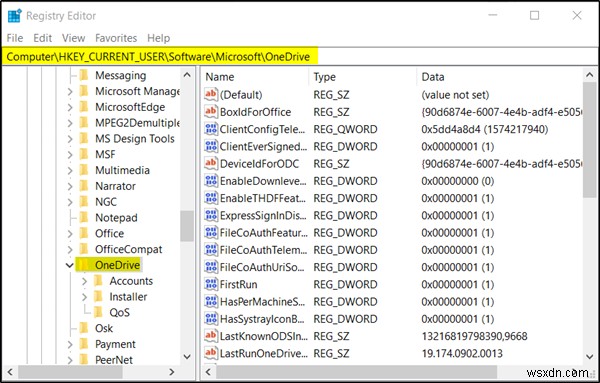Screen dimensions: 600x383
Task: Click the ExpressSignInDis... DWORD icon
Action: [211, 215]
